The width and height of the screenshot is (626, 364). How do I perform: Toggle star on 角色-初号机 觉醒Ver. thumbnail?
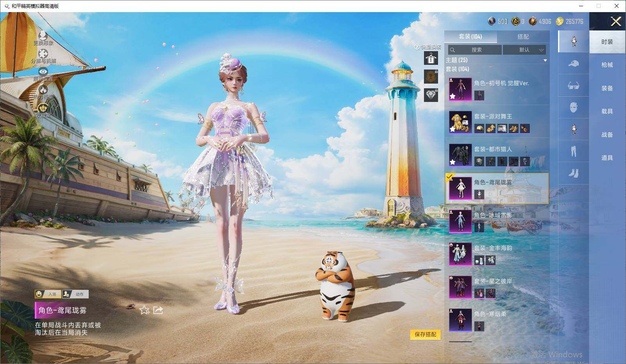(x=453, y=96)
